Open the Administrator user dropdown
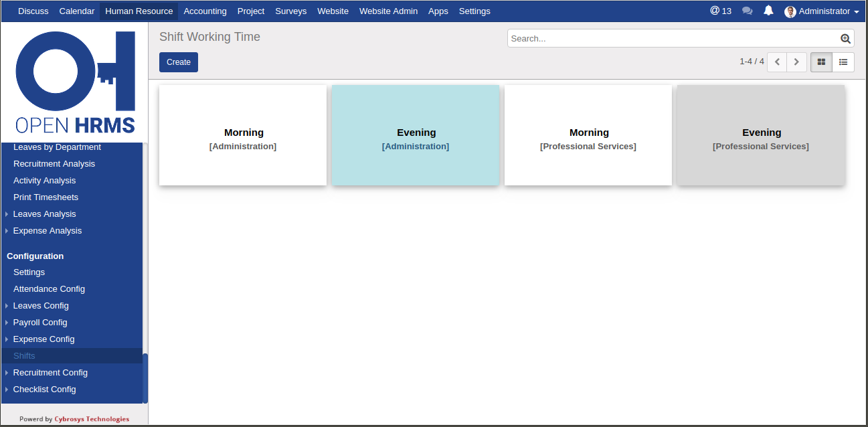This screenshot has height=427, width=868. 822,11
